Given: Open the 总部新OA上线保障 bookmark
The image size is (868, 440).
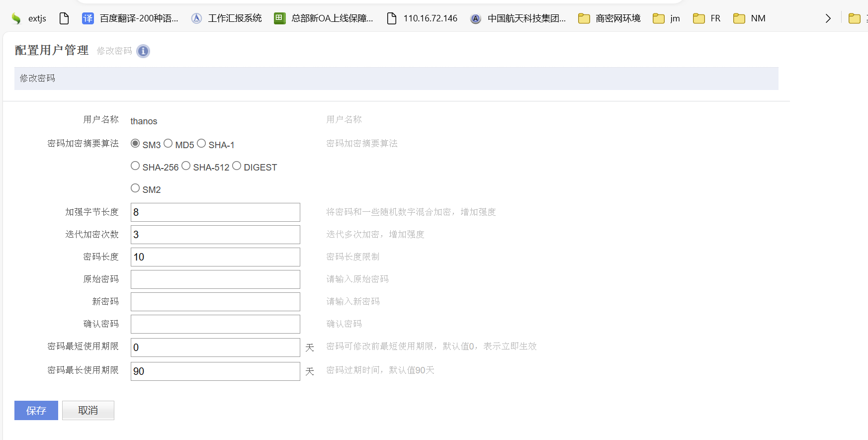Looking at the screenshot, I should [x=324, y=18].
